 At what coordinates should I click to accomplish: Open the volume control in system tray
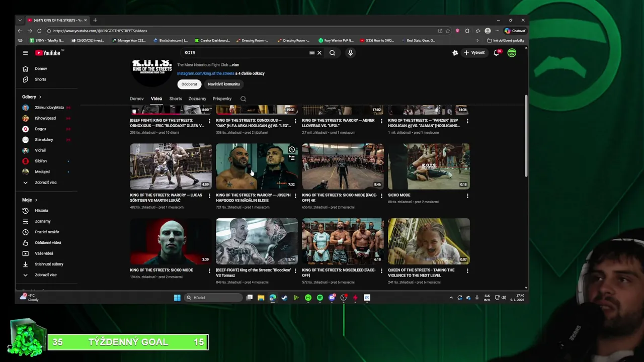coord(504,298)
